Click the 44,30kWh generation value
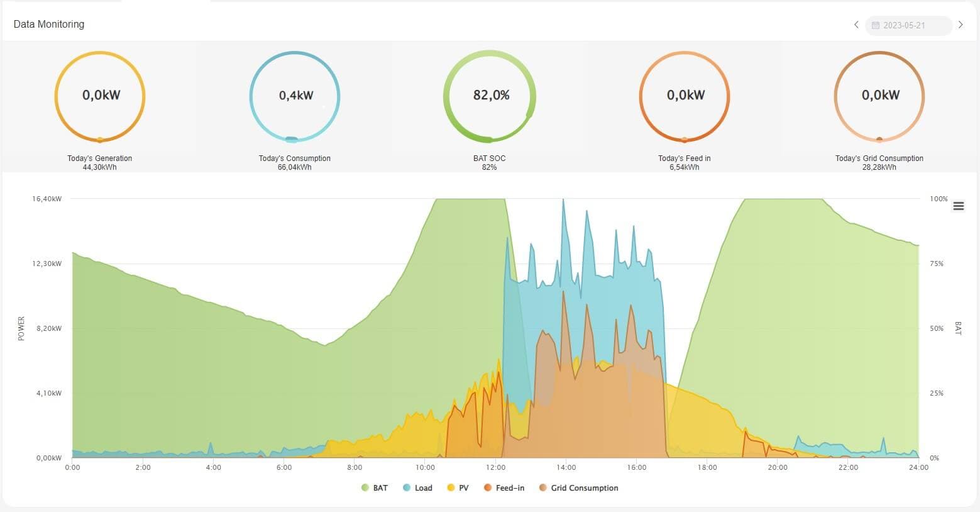Image resolution: width=980 pixels, height=512 pixels. (x=100, y=167)
